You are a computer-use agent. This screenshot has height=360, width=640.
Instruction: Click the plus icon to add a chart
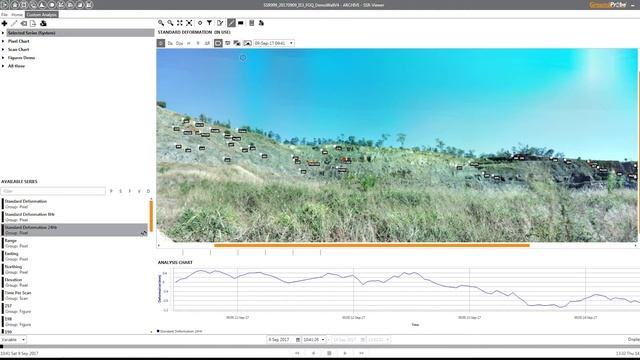4,24
